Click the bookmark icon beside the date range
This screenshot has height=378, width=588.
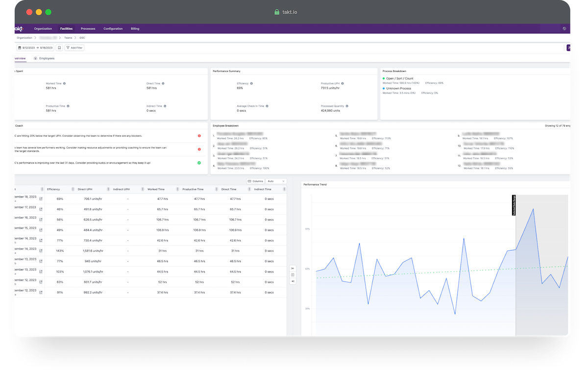(59, 48)
